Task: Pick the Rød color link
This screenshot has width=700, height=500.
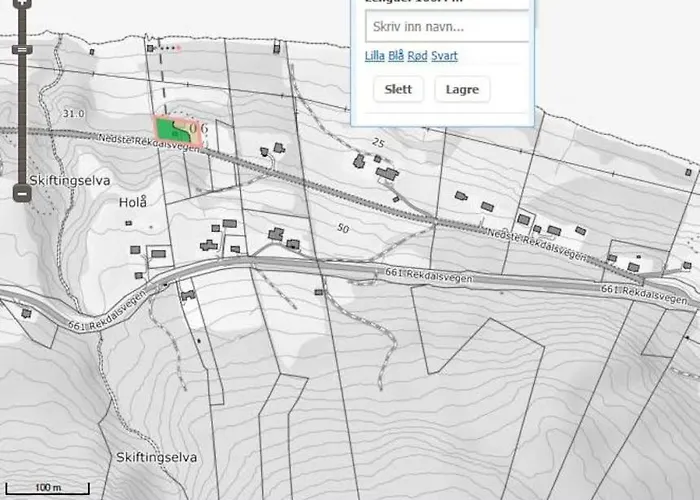Action: pyautogui.click(x=417, y=56)
